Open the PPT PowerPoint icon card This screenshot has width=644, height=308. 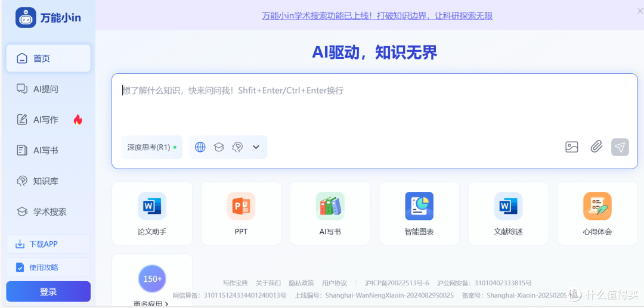[241, 213]
